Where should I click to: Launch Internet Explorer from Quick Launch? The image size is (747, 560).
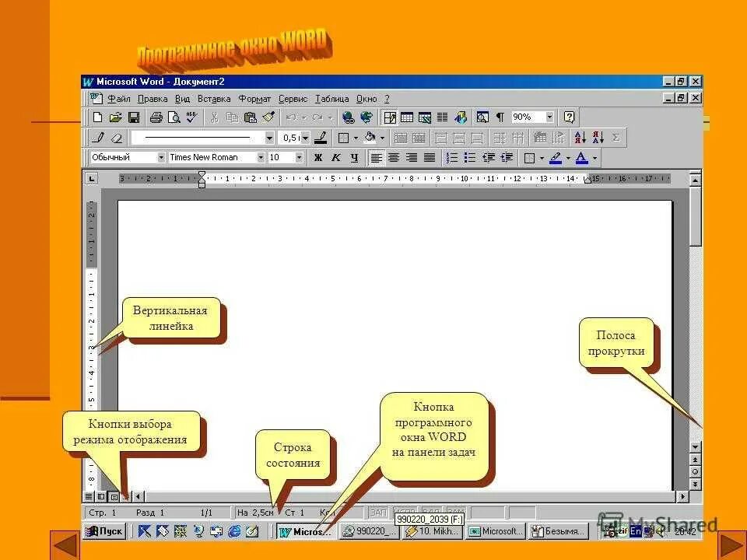234,531
